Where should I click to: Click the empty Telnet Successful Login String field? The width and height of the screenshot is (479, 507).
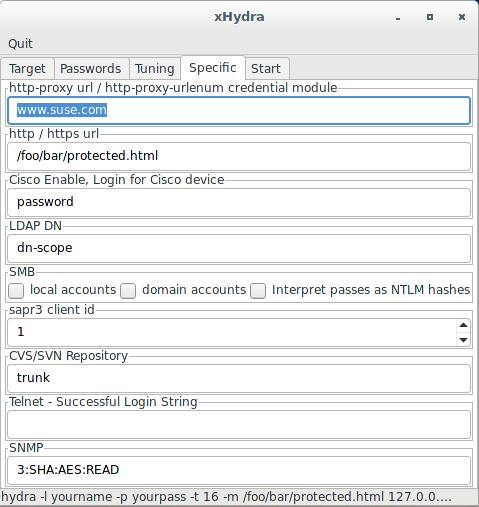click(x=239, y=424)
